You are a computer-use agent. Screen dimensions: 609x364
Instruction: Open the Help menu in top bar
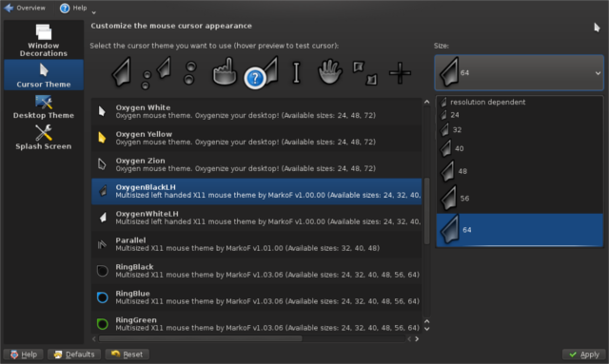(73, 8)
